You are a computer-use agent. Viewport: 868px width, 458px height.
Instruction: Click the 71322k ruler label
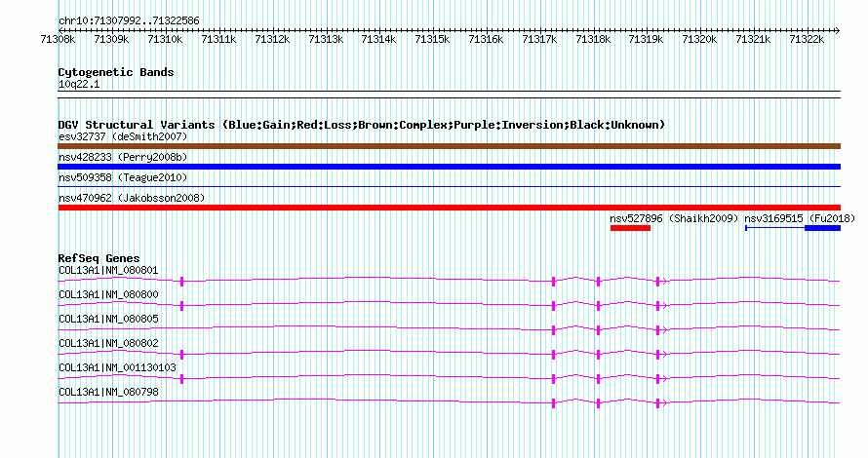point(807,39)
